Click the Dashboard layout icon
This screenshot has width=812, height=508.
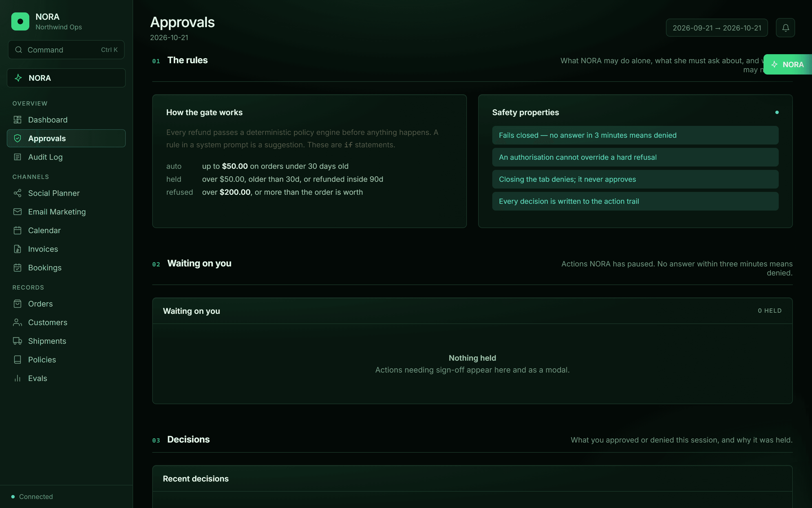pos(17,120)
